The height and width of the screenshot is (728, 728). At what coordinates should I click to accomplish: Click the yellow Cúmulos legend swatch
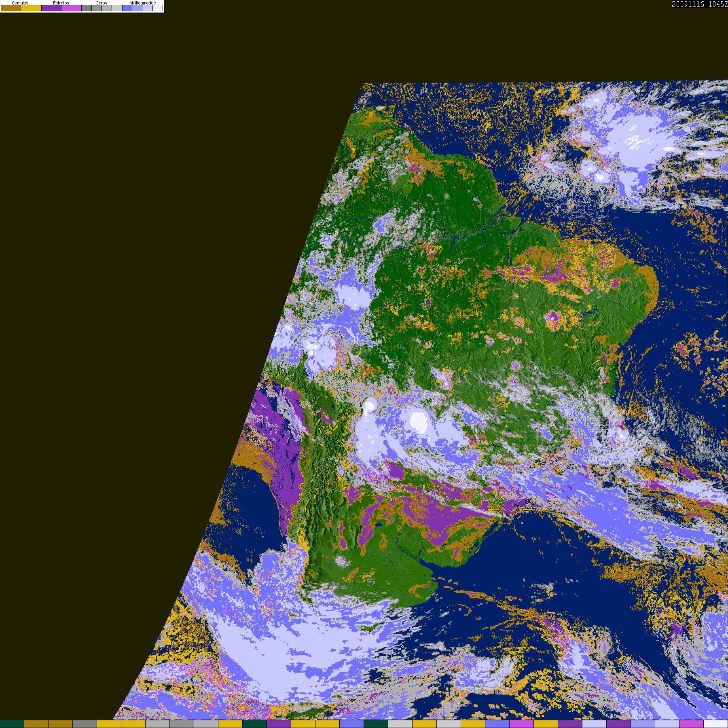pos(31,8)
